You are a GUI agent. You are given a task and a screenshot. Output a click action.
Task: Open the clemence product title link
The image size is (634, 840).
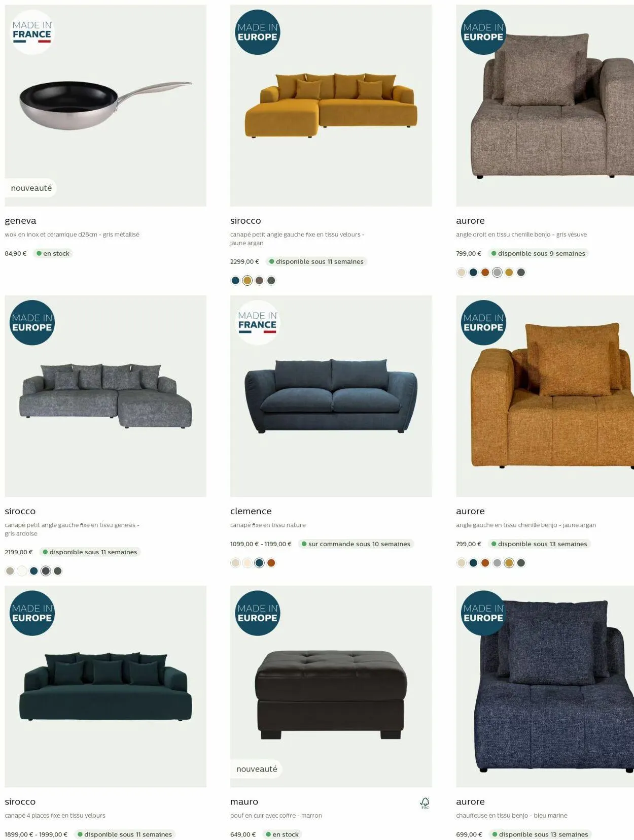click(251, 511)
